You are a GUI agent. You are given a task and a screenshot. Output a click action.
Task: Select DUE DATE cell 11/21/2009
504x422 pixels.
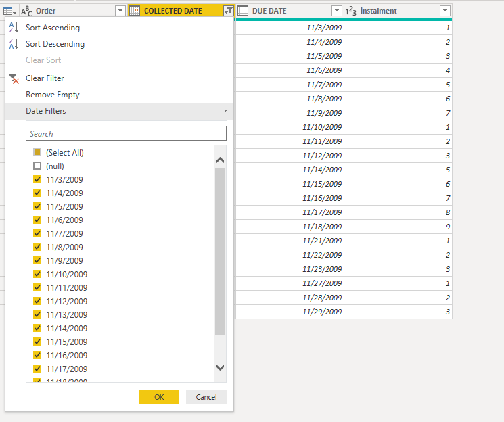click(x=290, y=241)
